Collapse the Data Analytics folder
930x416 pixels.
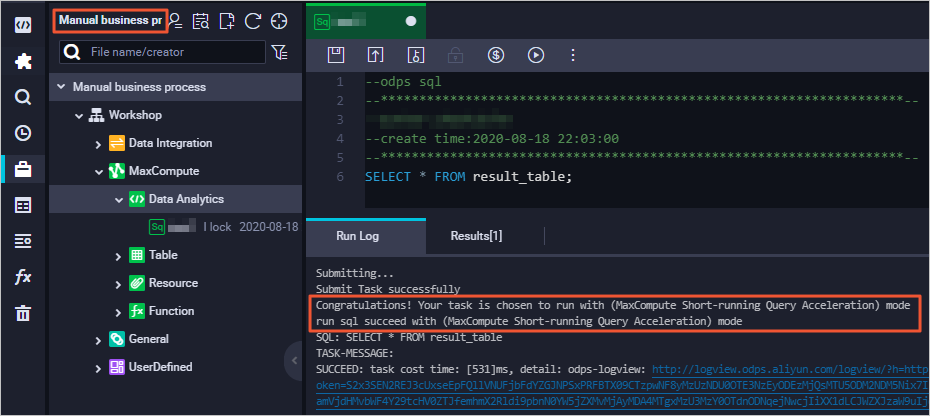click(119, 199)
